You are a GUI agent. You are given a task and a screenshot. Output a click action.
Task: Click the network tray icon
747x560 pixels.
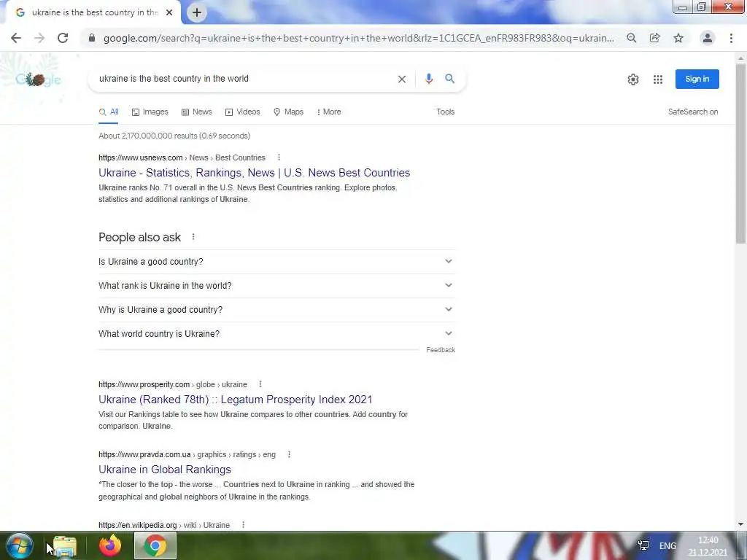click(x=643, y=545)
